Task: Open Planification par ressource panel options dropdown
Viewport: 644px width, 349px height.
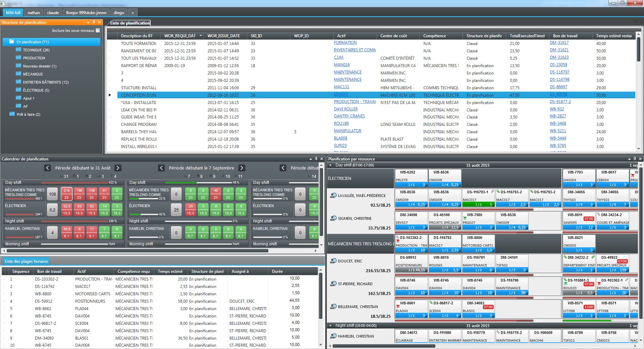Action: click(x=629, y=159)
